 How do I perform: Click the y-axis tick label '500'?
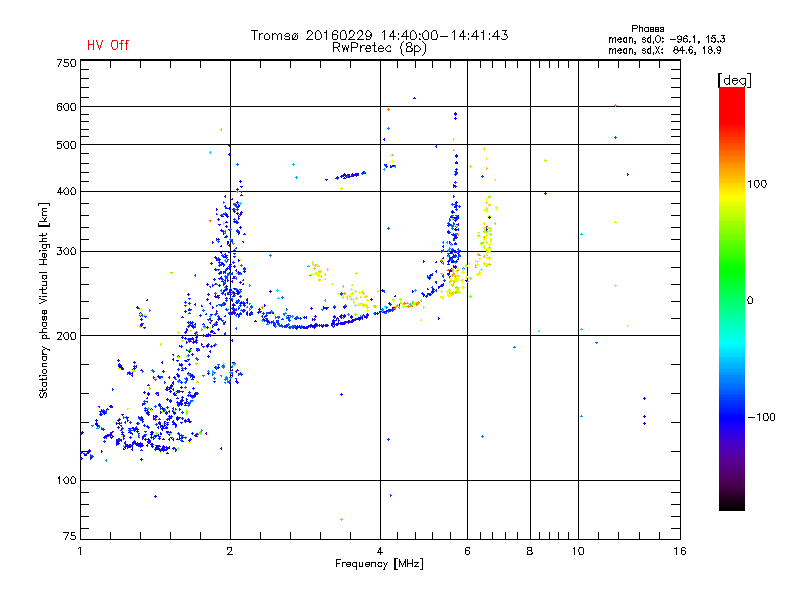(66, 145)
